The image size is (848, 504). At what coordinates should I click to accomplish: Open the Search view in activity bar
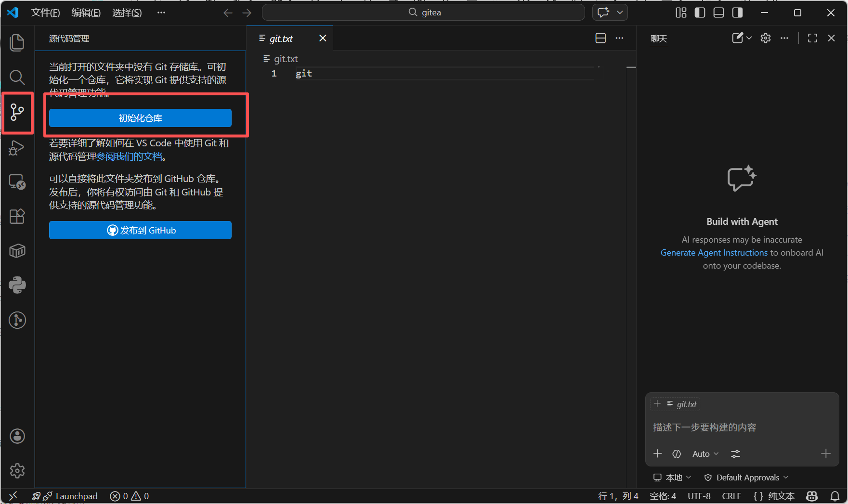[17, 77]
